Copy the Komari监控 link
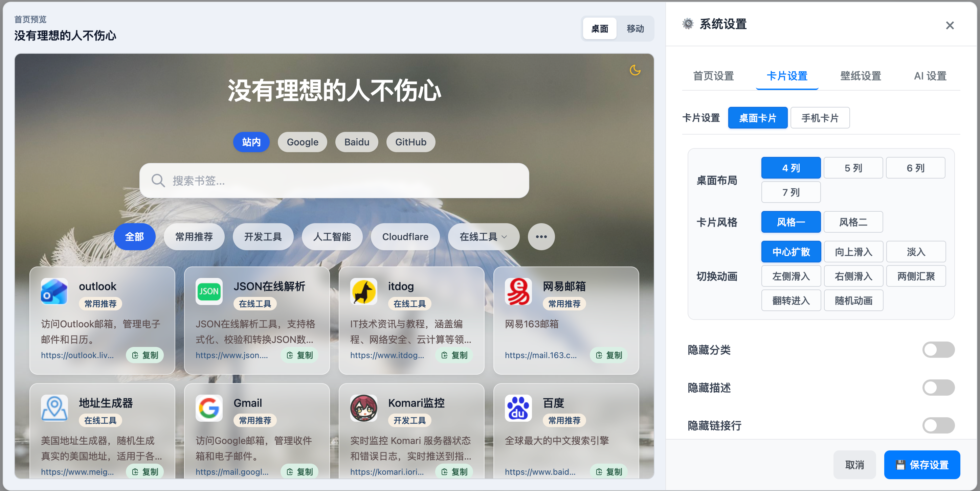Image resolution: width=980 pixels, height=491 pixels. coord(454,471)
